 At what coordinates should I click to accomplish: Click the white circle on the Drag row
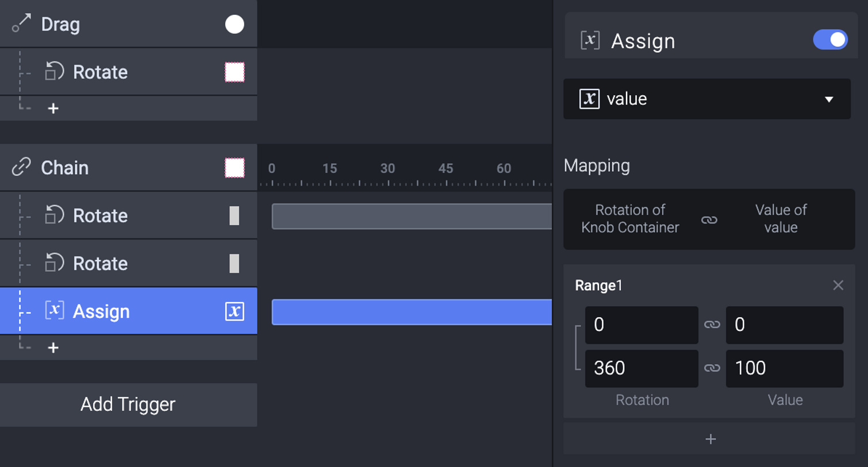pyautogui.click(x=235, y=24)
